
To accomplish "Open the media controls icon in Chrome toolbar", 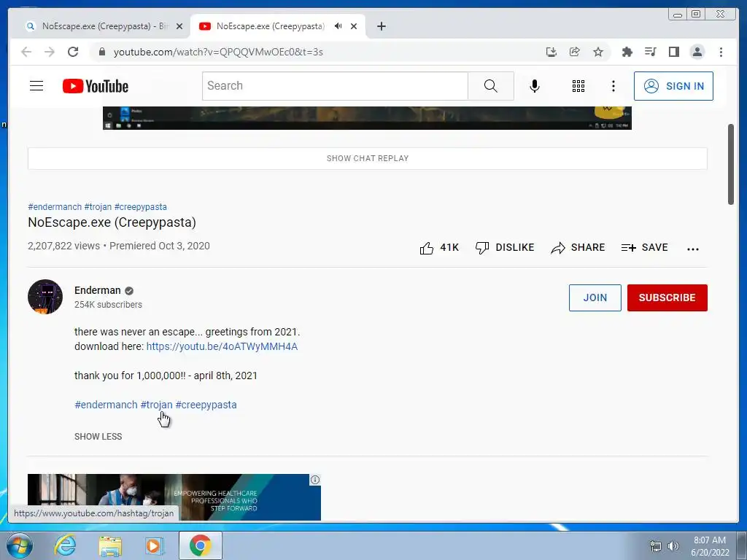I will coord(650,52).
